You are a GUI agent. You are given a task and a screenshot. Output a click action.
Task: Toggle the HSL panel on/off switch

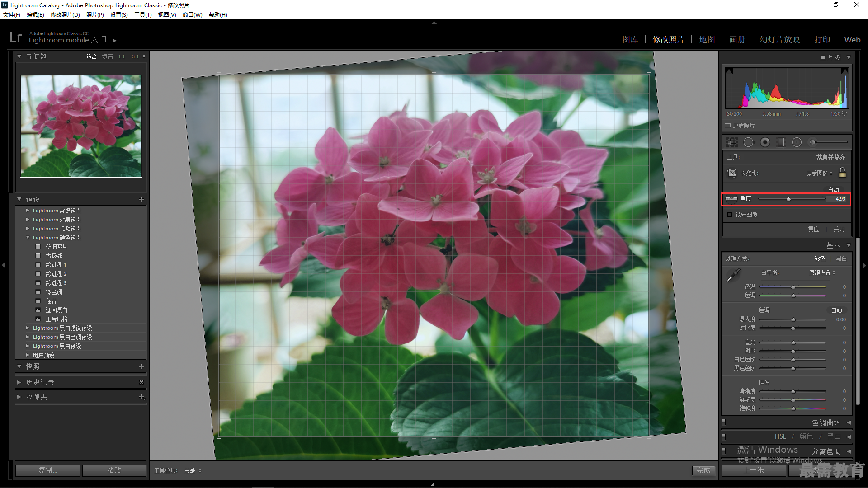point(723,436)
